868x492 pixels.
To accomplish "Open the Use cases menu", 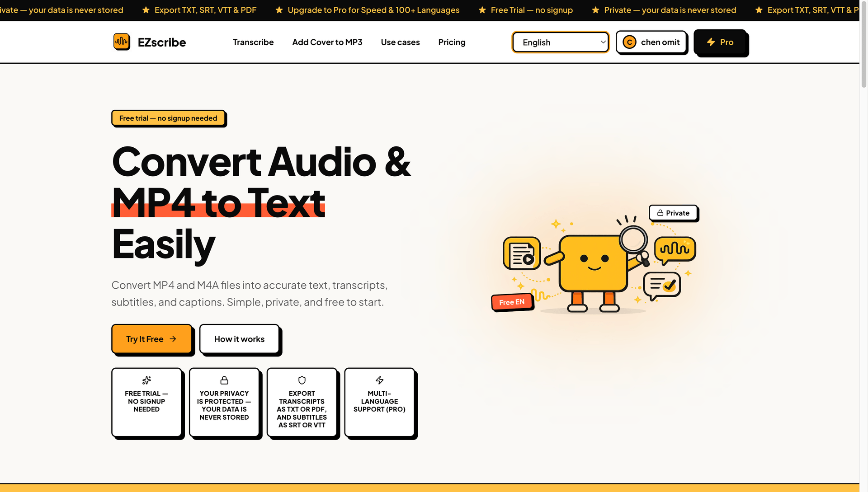I will pyautogui.click(x=401, y=42).
